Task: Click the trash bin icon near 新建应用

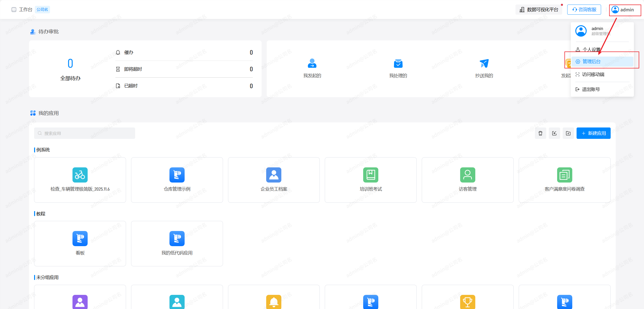Action: 540,133
